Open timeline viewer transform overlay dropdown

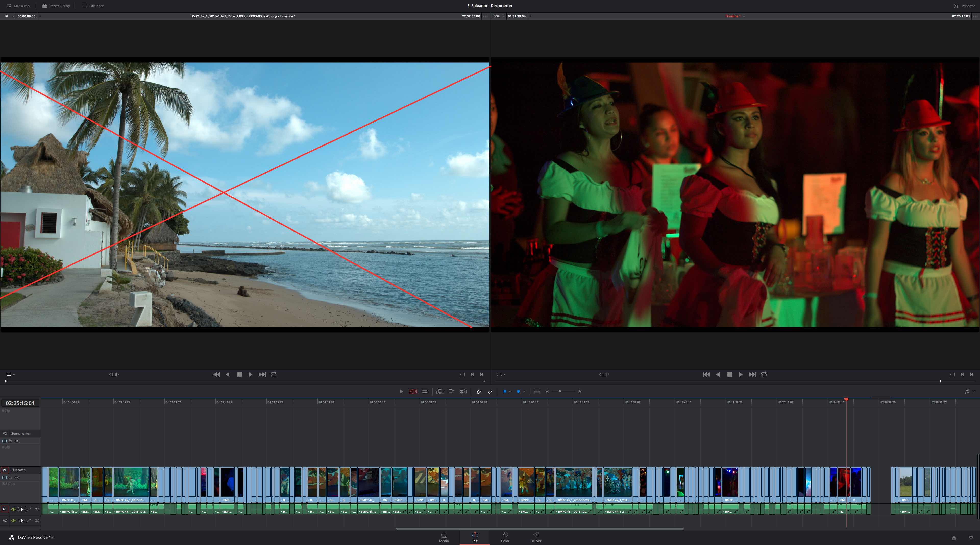(501, 374)
